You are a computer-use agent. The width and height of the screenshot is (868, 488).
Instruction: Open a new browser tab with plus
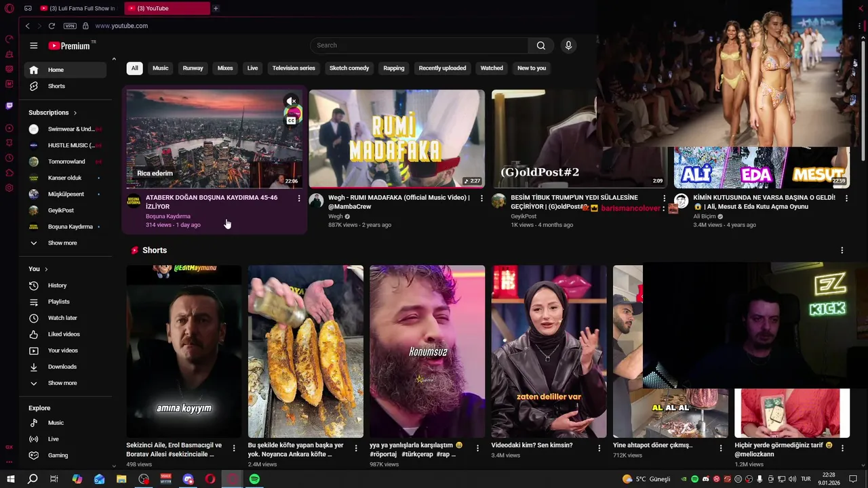[216, 8]
